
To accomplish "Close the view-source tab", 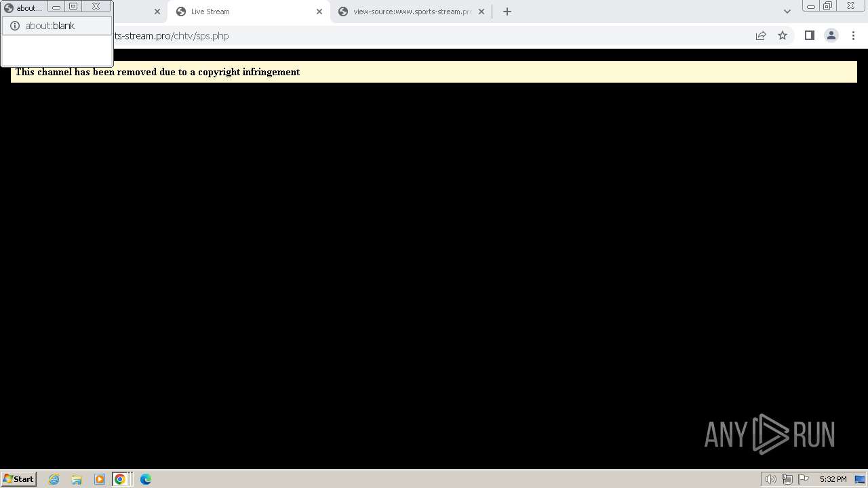I will (481, 12).
